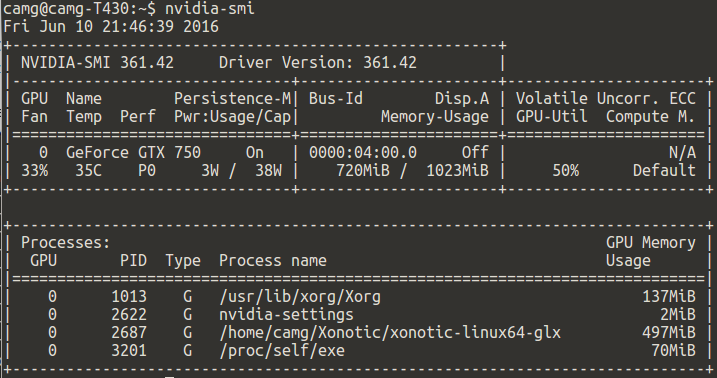Click the 'nvidia-settings' process name
The width and height of the screenshot is (717, 378).
tap(286, 314)
